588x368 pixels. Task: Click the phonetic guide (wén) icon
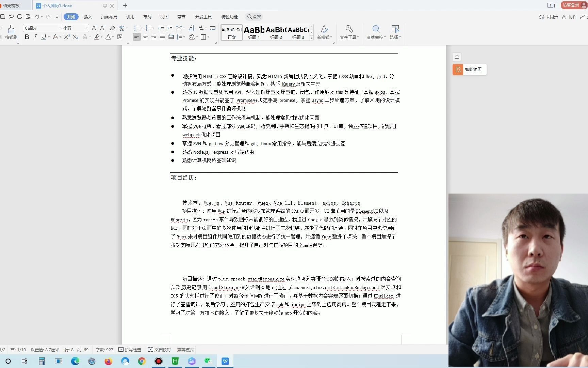coord(122,28)
